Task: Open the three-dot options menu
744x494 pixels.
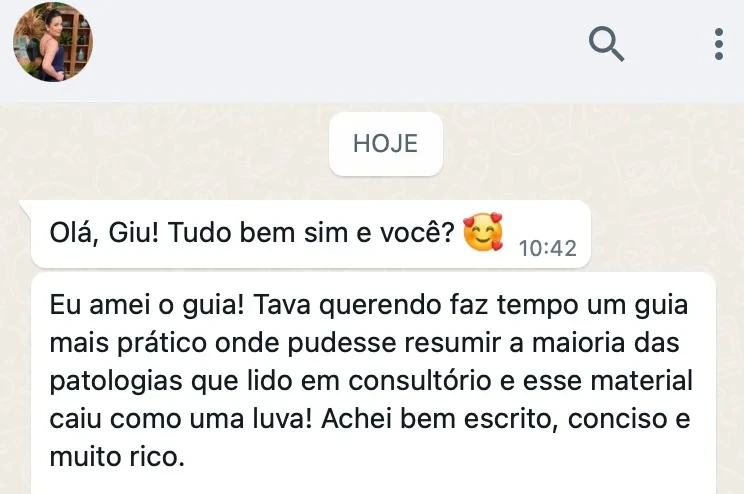Action: (719, 44)
